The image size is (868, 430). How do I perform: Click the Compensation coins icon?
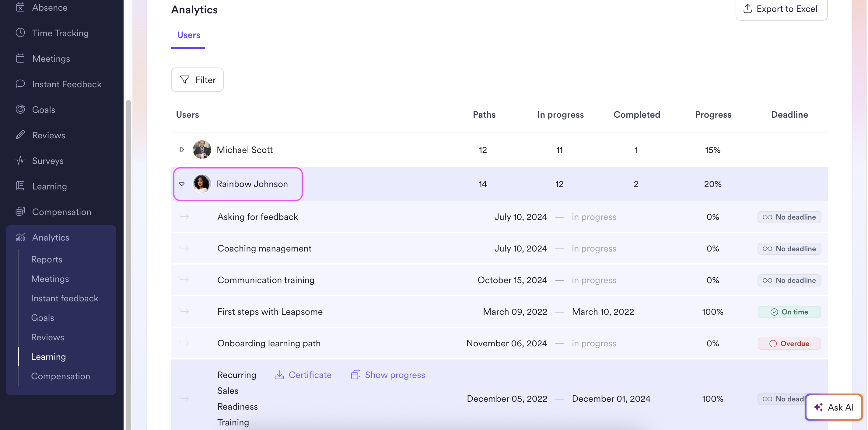pyautogui.click(x=20, y=211)
